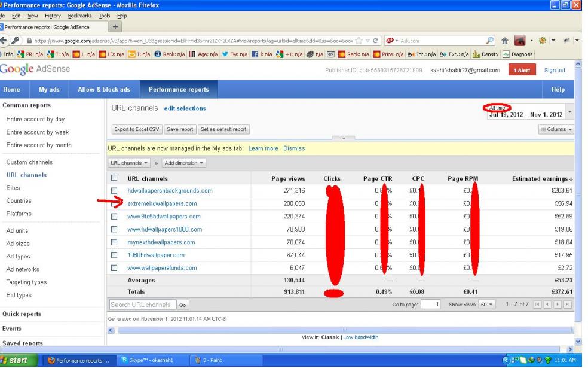Click the edit selections link
The image size is (588, 368).
point(185,108)
